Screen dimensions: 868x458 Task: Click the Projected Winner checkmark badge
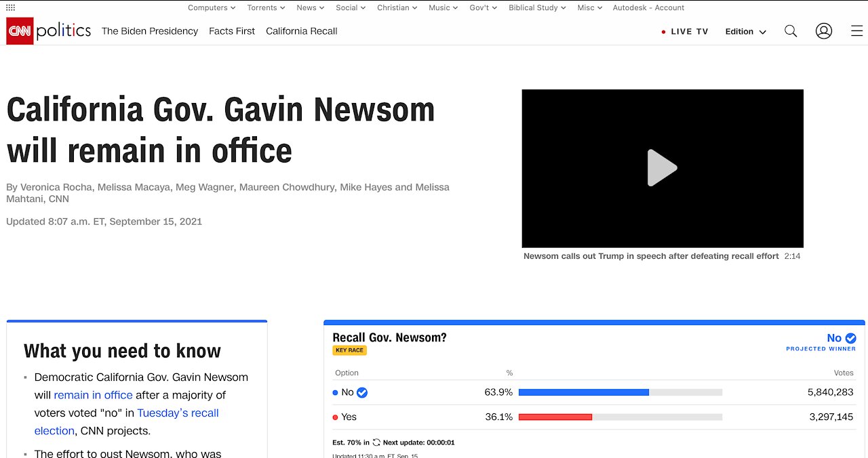pyautogui.click(x=850, y=338)
